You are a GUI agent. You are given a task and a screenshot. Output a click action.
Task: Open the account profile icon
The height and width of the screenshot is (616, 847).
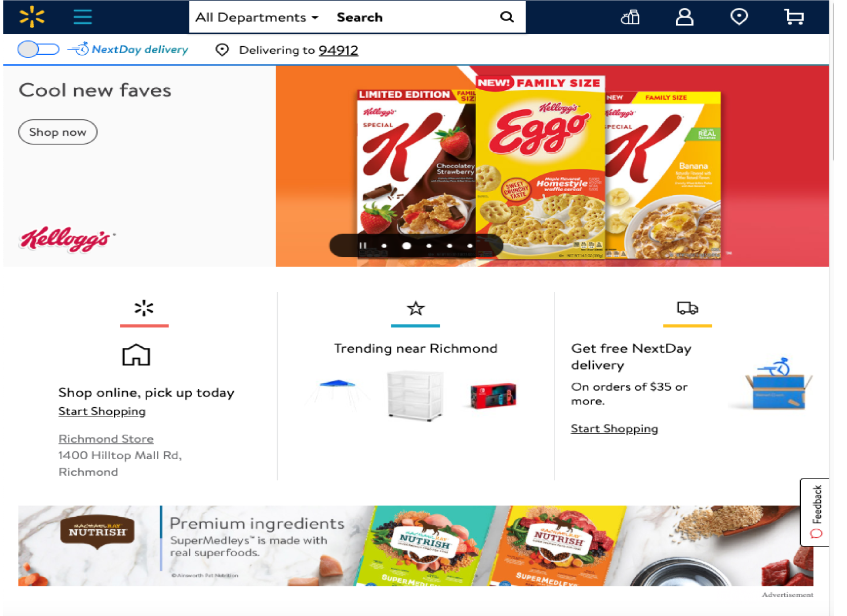[x=684, y=17]
